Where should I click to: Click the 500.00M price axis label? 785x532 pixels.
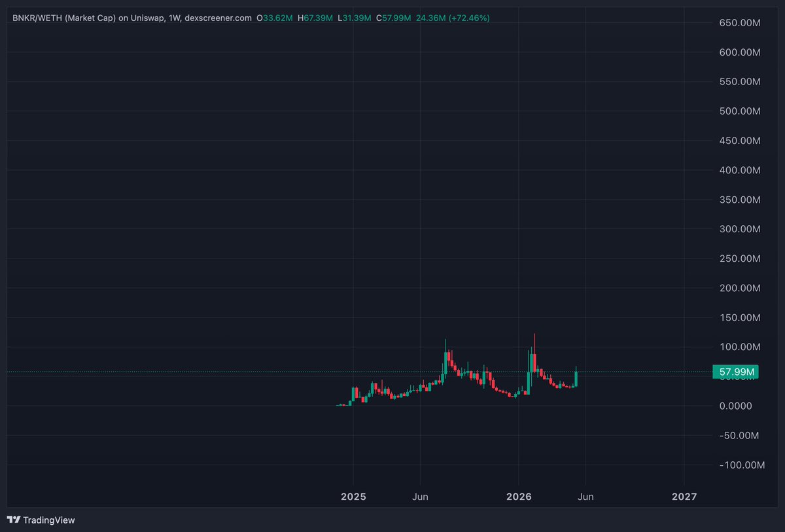pyautogui.click(x=739, y=111)
